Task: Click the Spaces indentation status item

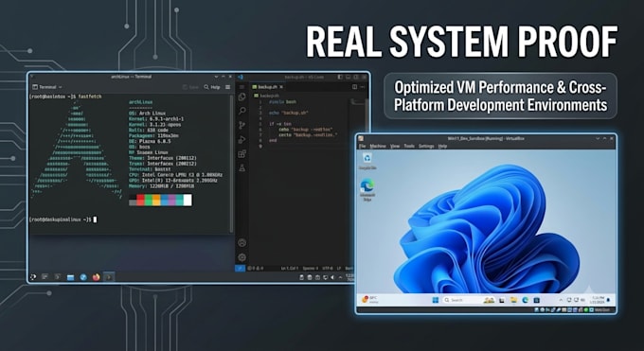Action: click(x=311, y=268)
